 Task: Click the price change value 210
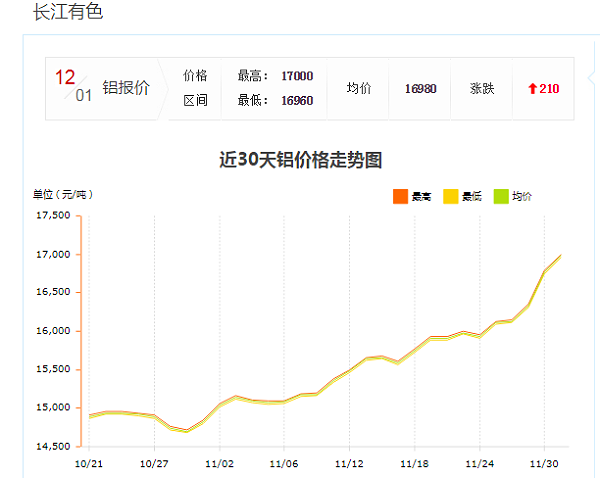click(x=549, y=89)
